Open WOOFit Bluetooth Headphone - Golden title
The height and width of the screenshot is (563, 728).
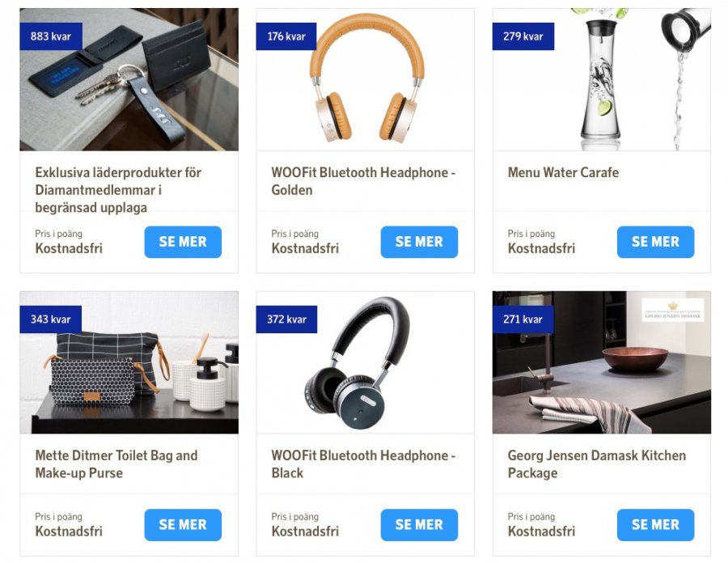(363, 181)
